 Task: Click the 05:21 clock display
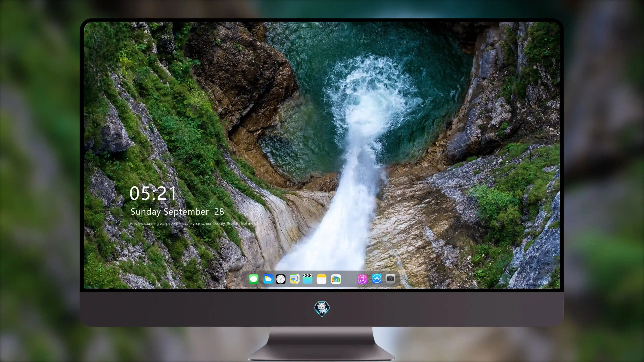153,193
